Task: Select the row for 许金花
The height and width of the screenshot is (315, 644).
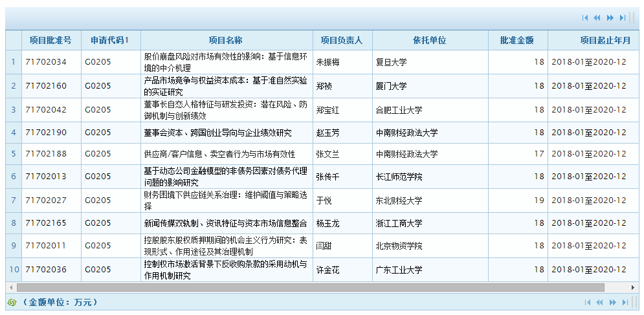Action: point(328,270)
